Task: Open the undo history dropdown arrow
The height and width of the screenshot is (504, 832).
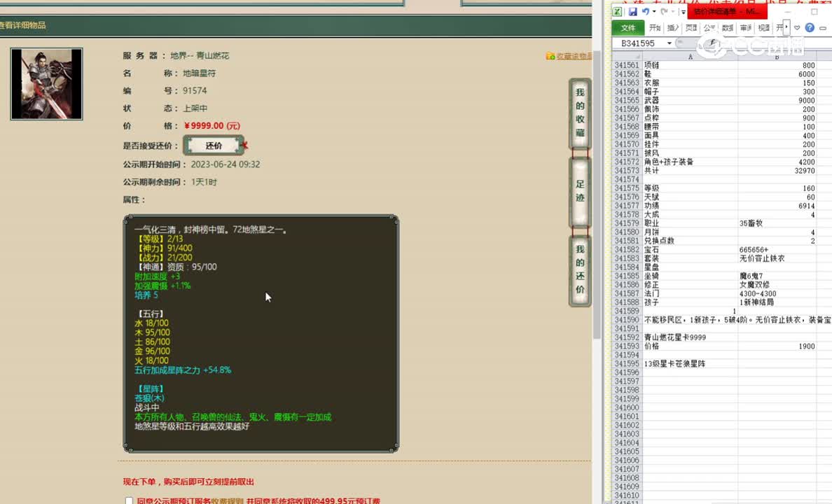Action: click(x=653, y=12)
